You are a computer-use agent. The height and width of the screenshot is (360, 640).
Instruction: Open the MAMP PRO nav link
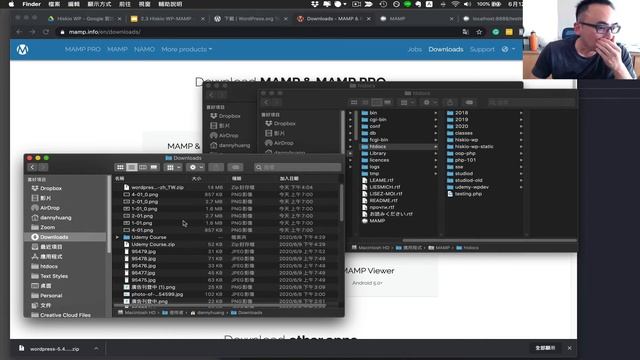click(82, 49)
